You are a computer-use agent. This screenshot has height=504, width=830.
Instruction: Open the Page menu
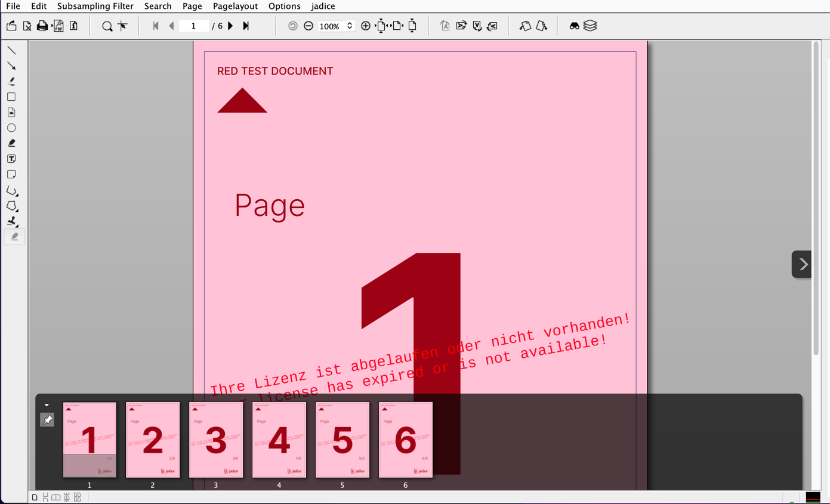click(x=192, y=6)
